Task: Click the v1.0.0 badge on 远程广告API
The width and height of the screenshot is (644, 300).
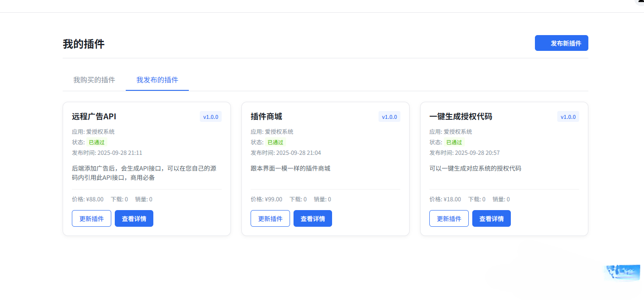Action: 211,117
